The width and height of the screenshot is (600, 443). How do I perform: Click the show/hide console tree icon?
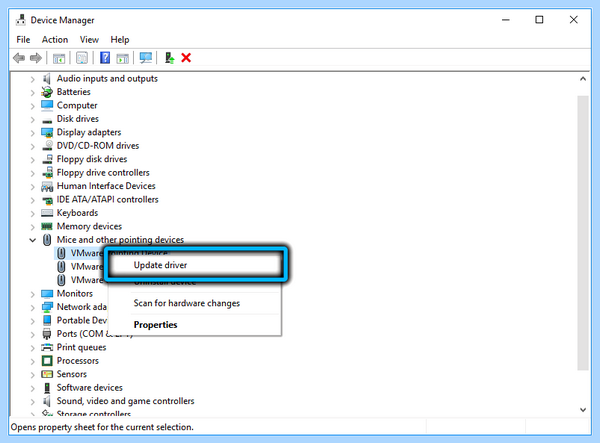[59, 58]
